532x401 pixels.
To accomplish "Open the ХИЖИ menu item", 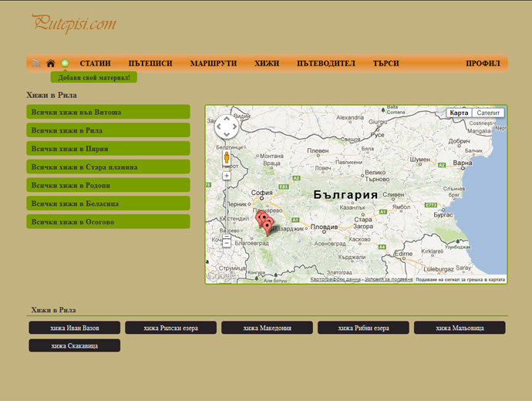I will click(267, 63).
